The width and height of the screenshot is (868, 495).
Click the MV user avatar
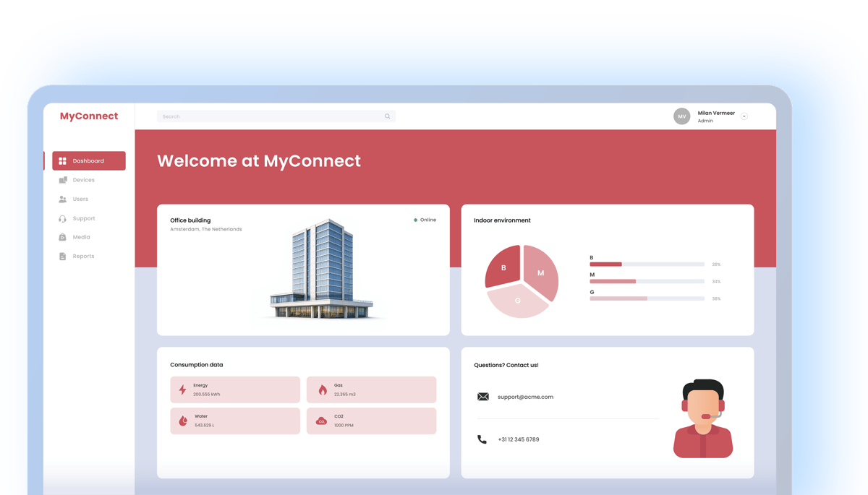[681, 116]
